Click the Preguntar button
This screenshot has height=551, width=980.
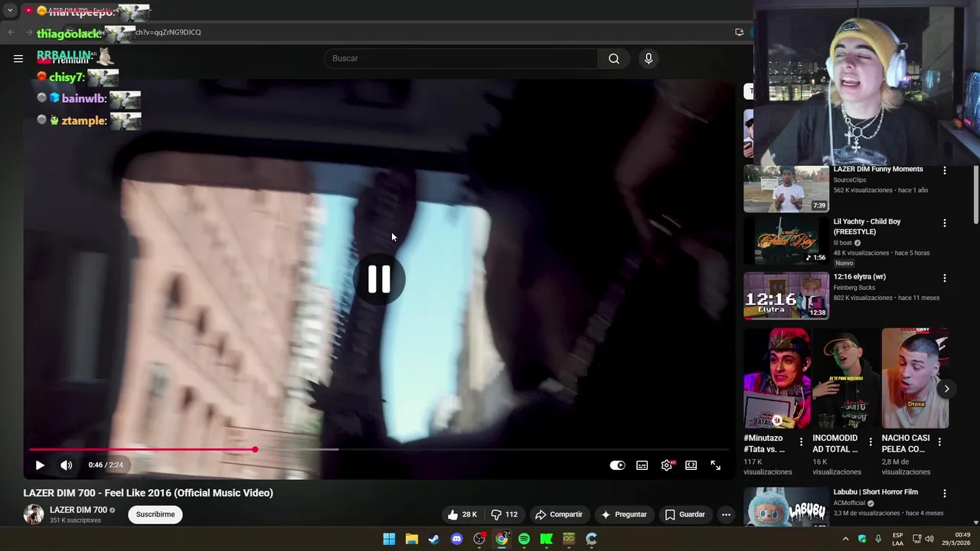pos(624,514)
